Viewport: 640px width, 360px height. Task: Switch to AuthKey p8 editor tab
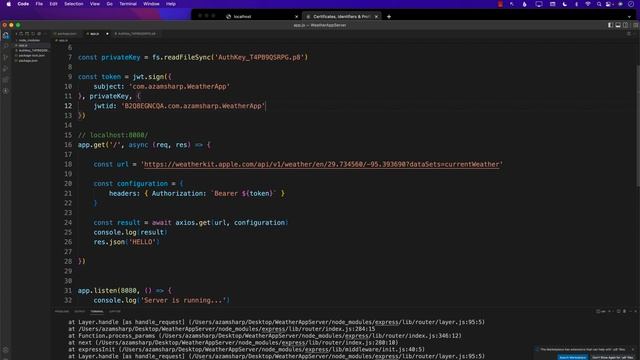136,34
